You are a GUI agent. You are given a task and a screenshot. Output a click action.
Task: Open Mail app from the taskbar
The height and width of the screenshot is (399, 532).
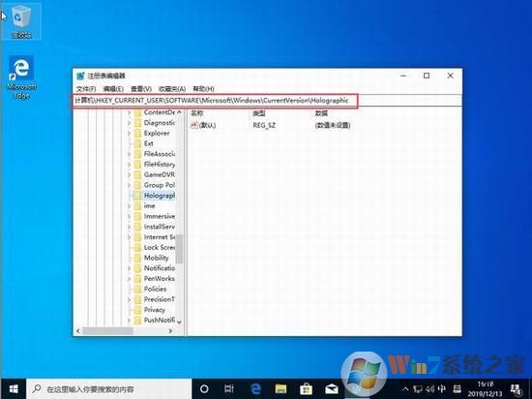tap(332, 388)
